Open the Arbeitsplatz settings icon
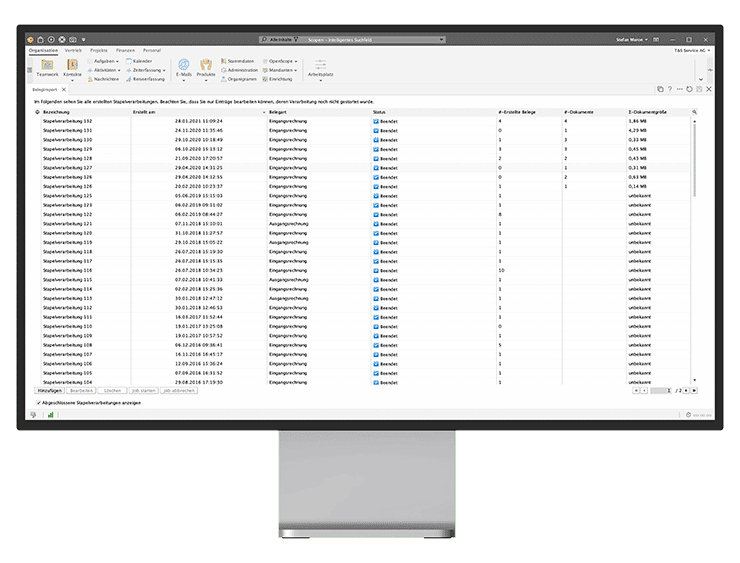 click(x=320, y=65)
